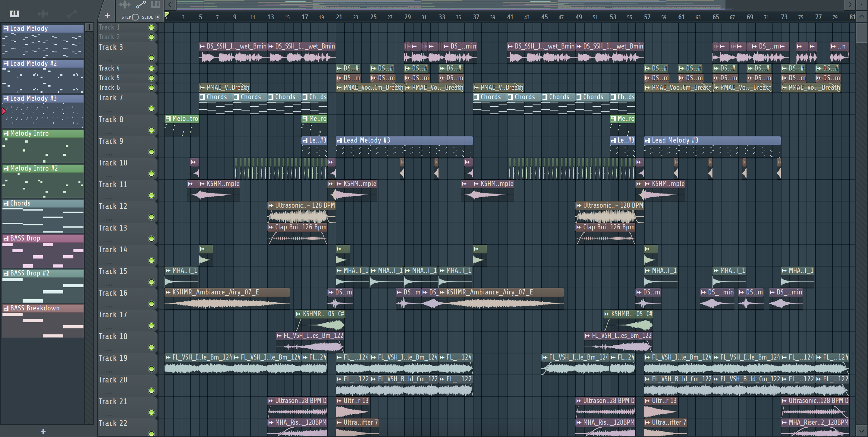Mute Track 21 with its green LED
The width and height of the screenshot is (868, 437).
point(151,412)
